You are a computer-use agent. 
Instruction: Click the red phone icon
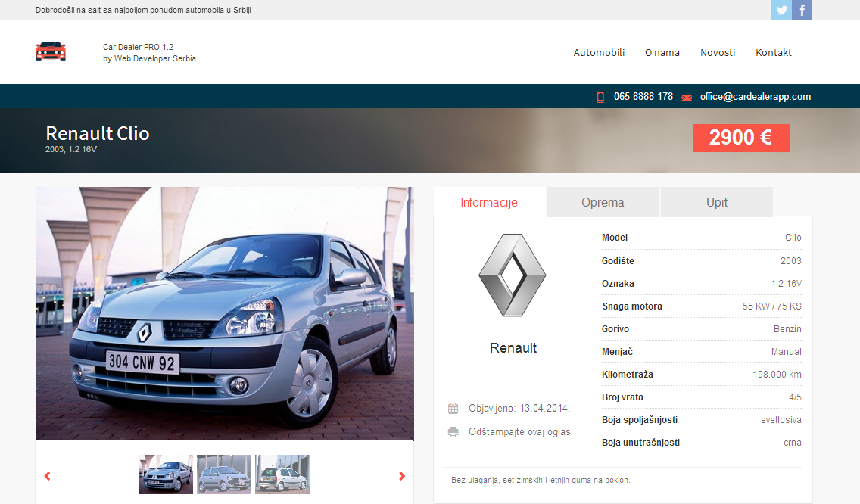(x=600, y=97)
